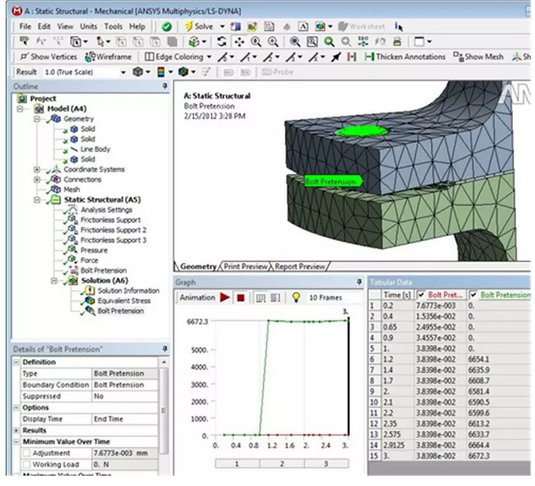
Task: Expand the Coordinate Systems node
Action: tap(37, 170)
